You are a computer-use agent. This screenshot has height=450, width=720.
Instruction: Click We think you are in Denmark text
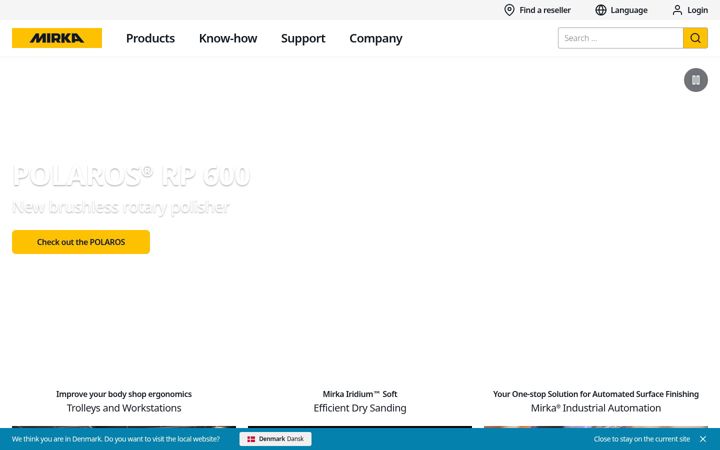click(116, 439)
